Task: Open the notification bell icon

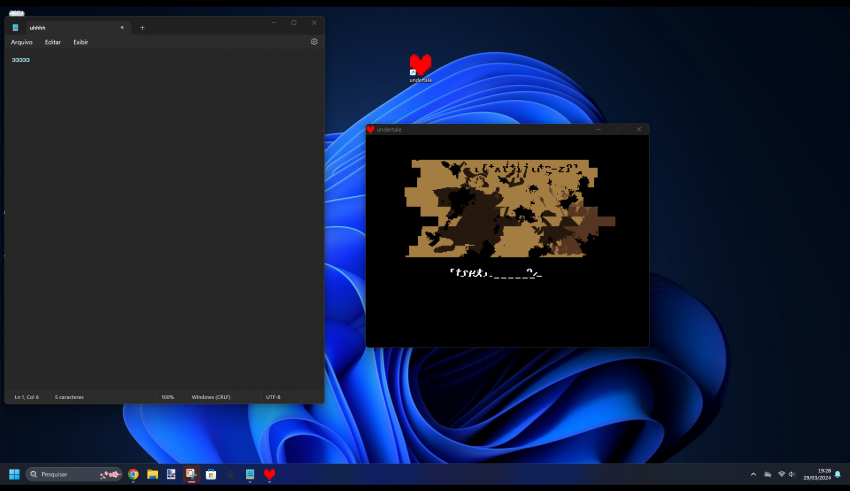Action: pyautogui.click(x=838, y=474)
